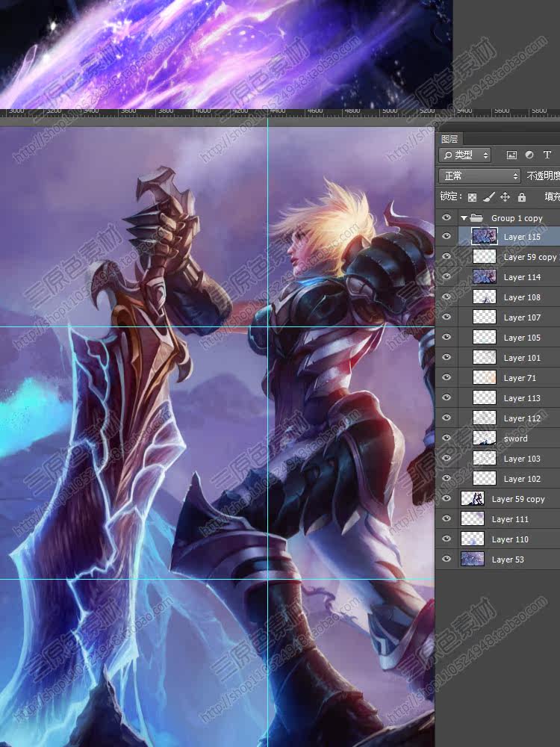
Task: Toggle visibility of Layer 103
Action: 447,458
